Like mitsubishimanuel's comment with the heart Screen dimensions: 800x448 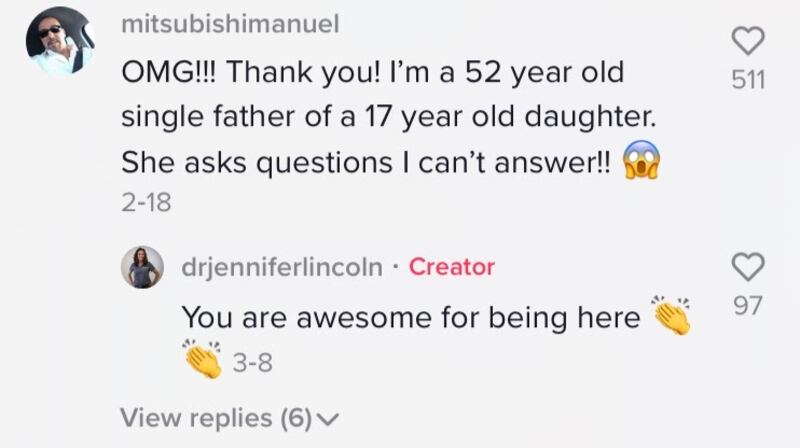tap(749, 41)
